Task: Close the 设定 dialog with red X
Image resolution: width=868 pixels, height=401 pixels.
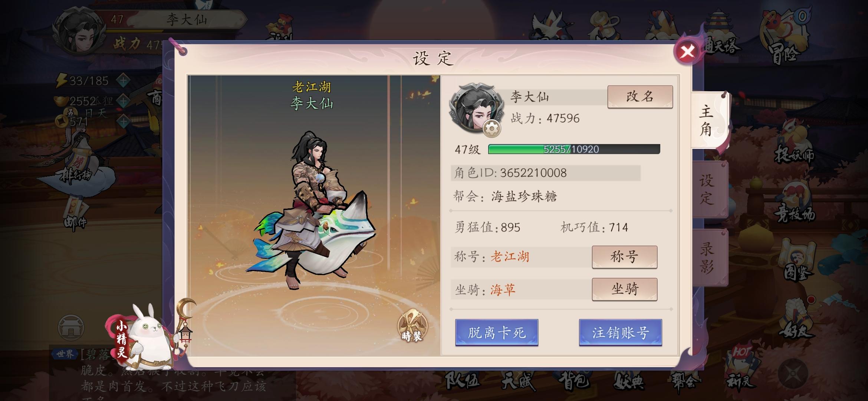Action: (x=687, y=52)
